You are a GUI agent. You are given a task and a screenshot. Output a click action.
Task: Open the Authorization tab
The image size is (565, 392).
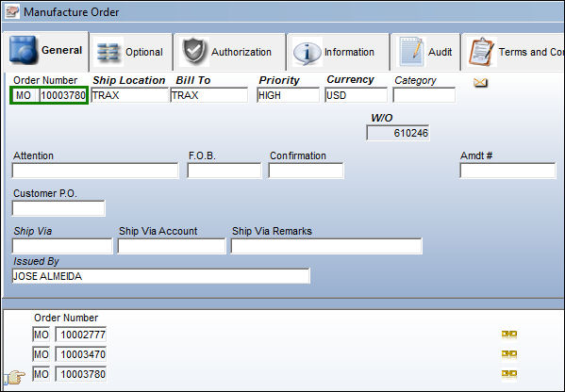(229, 53)
